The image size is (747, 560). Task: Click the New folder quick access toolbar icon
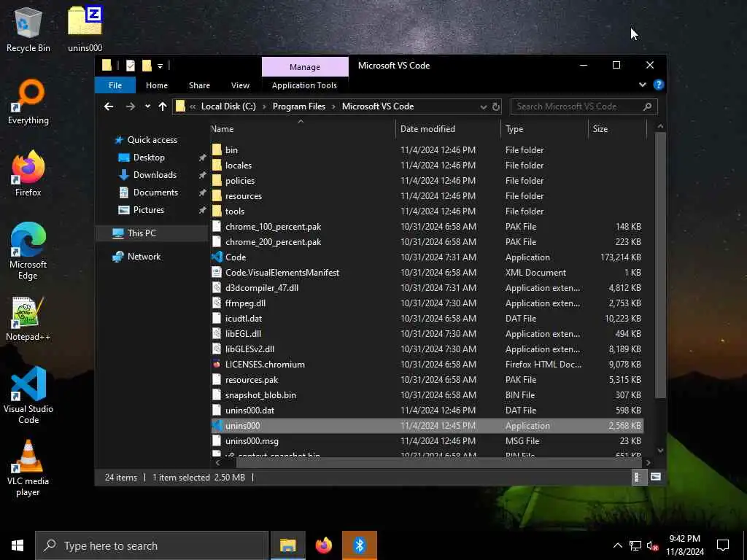point(147,66)
